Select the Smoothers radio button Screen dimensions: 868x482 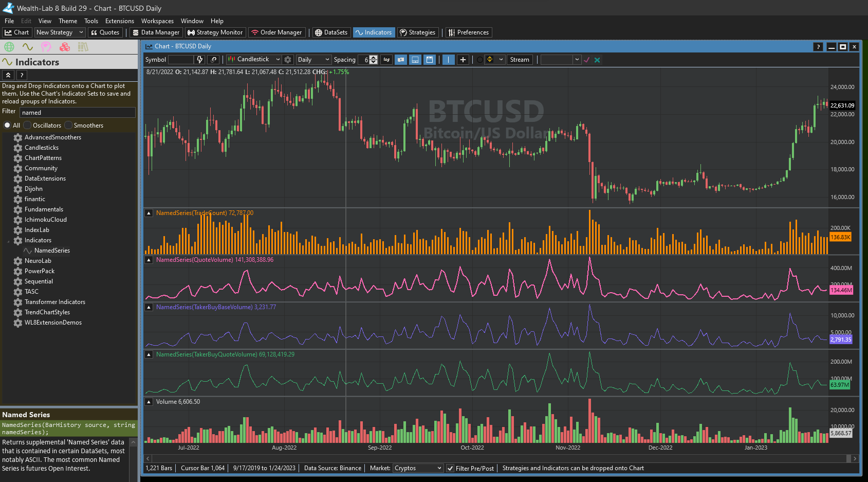68,126
